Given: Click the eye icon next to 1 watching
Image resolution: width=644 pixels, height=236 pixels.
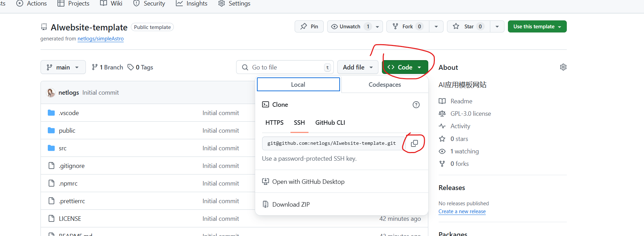Looking at the screenshot, I should point(442,151).
